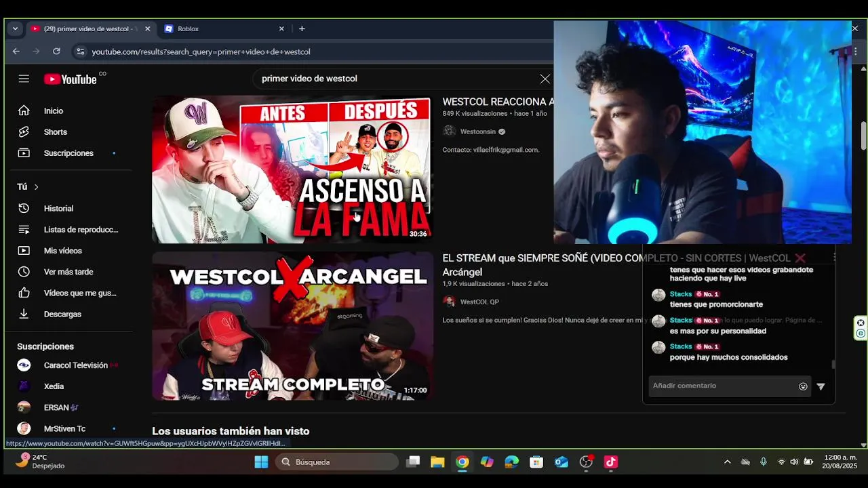Open the YouTube hamburger guide menu
Viewport: 868px width, 488px height.
point(24,79)
